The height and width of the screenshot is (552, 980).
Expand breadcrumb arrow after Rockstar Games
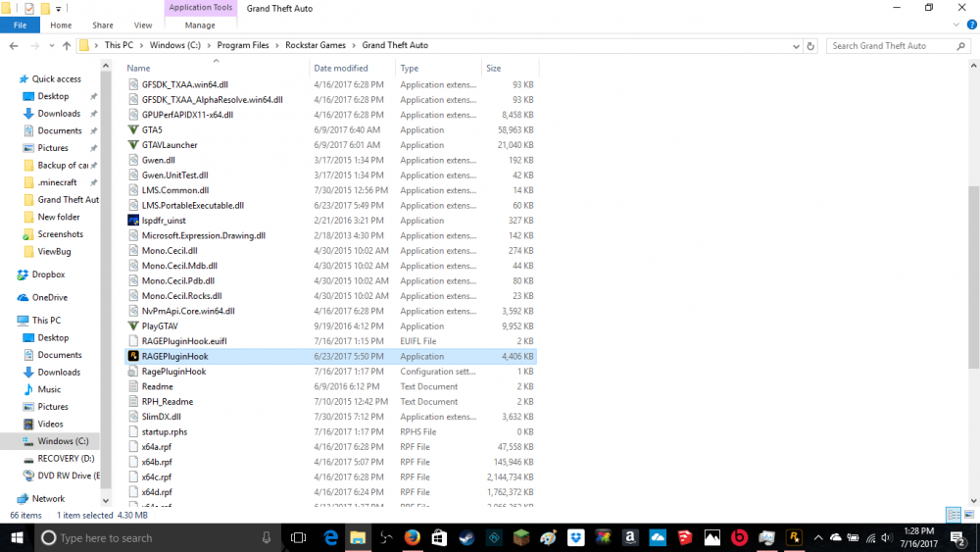354,46
